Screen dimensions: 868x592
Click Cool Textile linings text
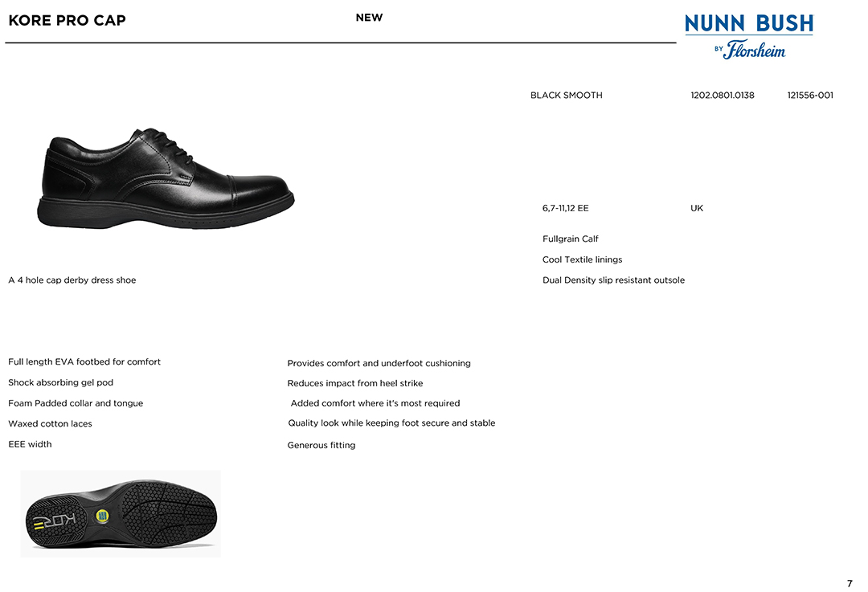point(583,259)
